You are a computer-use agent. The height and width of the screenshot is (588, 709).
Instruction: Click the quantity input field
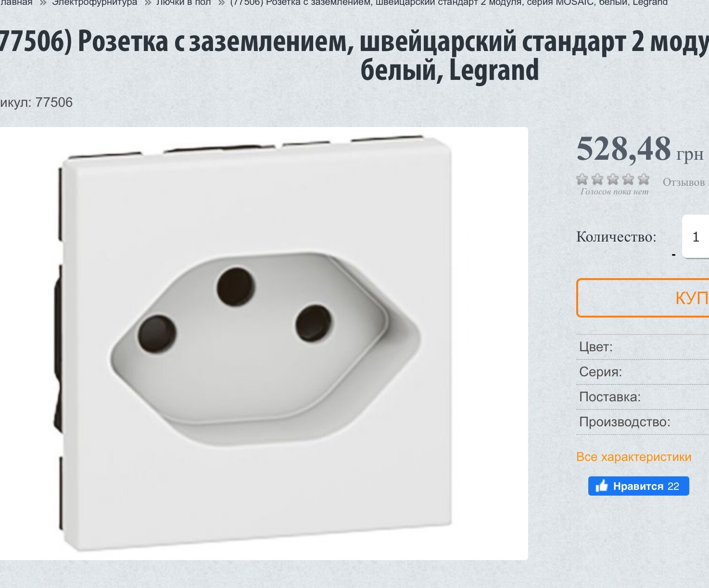(696, 236)
